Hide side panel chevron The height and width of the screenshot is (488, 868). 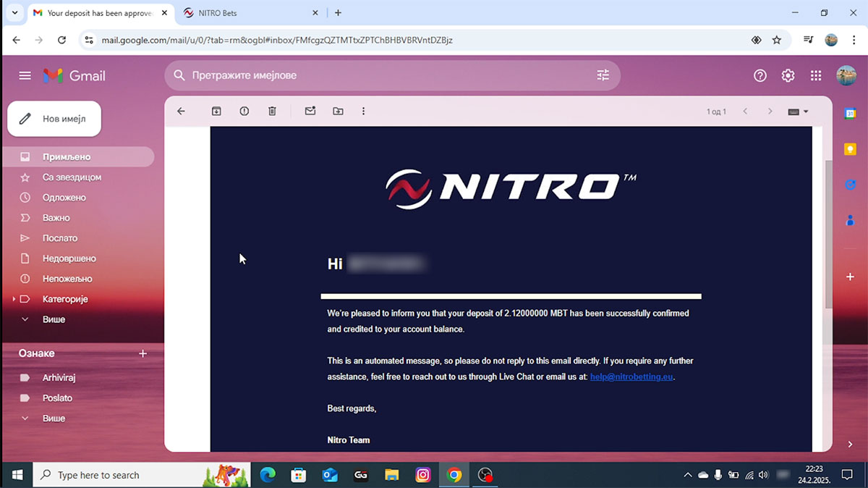851,445
